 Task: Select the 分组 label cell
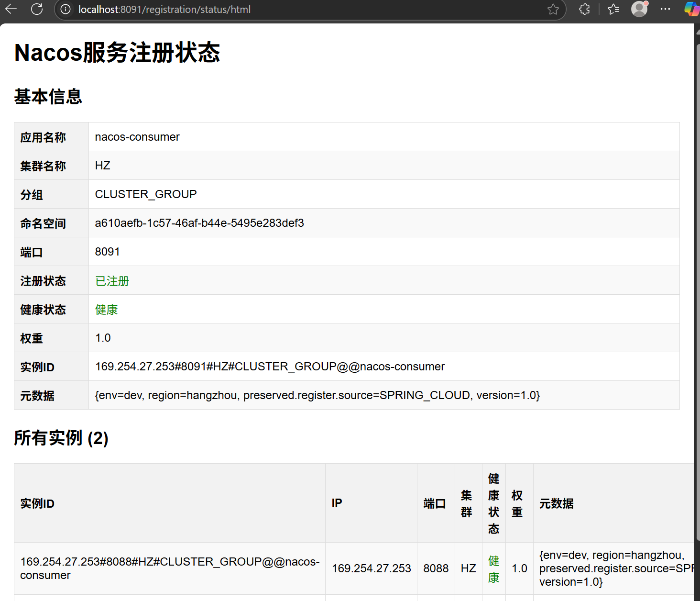pos(52,194)
